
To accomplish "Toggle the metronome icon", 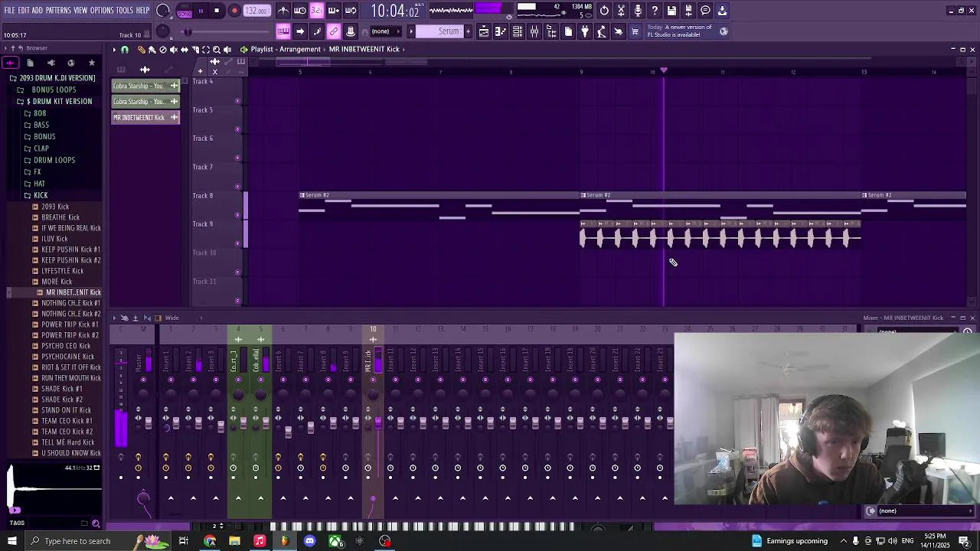I will tap(283, 11).
